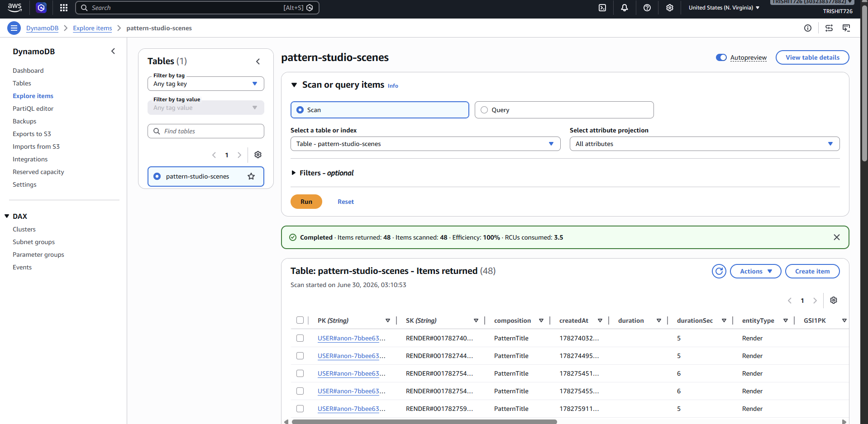868x424 pixels.
Task: Go to next page in Tables list
Action: (x=239, y=155)
